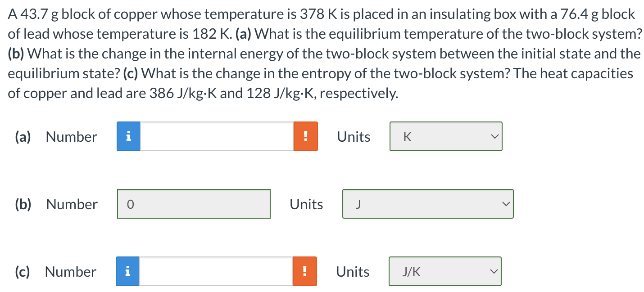Click the blue assistance icon beside the entropy answer box
Viewport: 644px width, 292px height.
tap(128, 271)
